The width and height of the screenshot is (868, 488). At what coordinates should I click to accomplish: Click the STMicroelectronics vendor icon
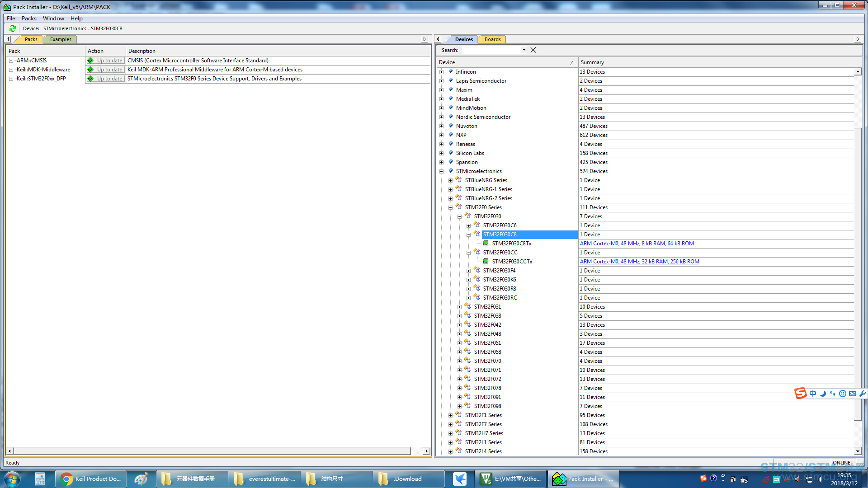pos(451,171)
